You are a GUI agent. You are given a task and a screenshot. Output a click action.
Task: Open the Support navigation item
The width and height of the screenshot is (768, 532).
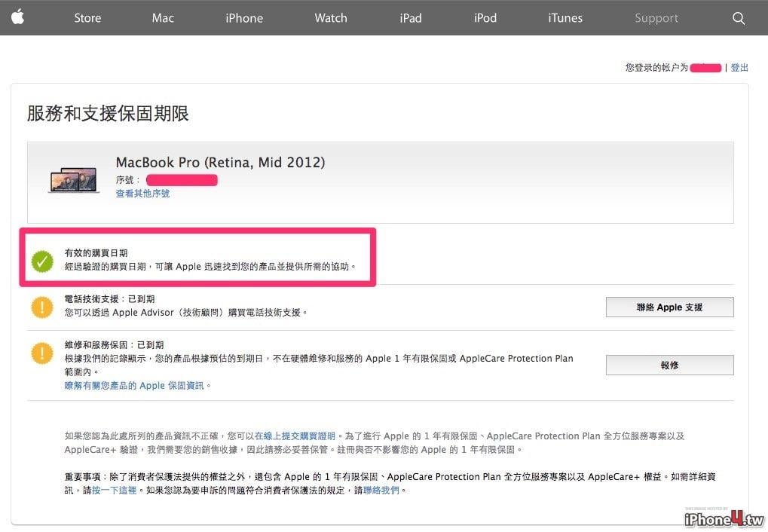tap(656, 18)
